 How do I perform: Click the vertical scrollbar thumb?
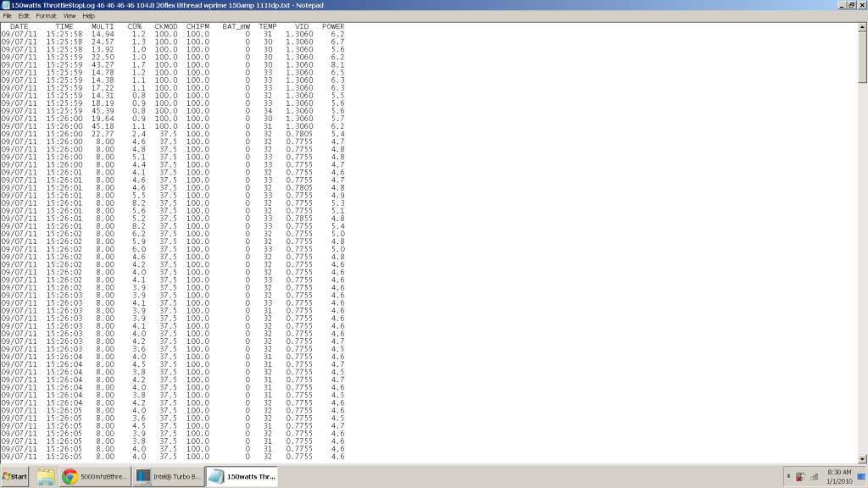click(x=862, y=57)
